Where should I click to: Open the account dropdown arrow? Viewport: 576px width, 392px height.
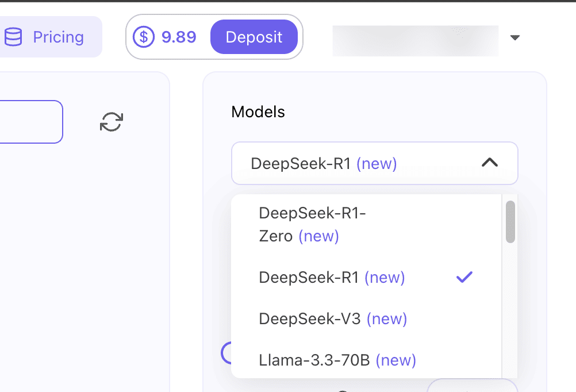click(515, 37)
